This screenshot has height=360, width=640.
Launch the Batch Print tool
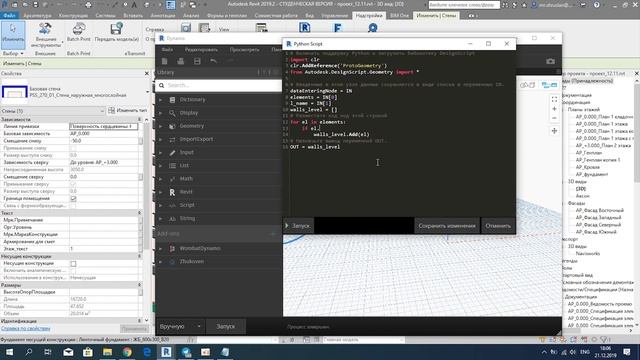point(78,33)
